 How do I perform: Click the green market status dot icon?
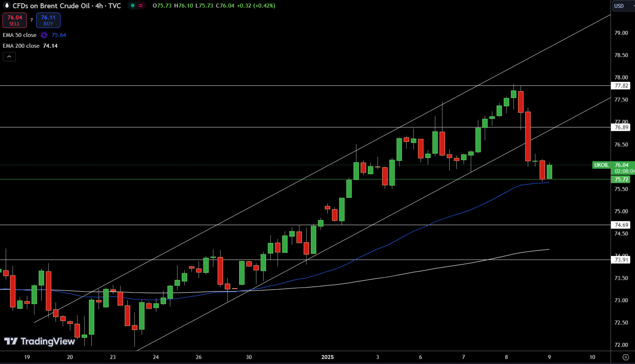[x=133, y=5]
